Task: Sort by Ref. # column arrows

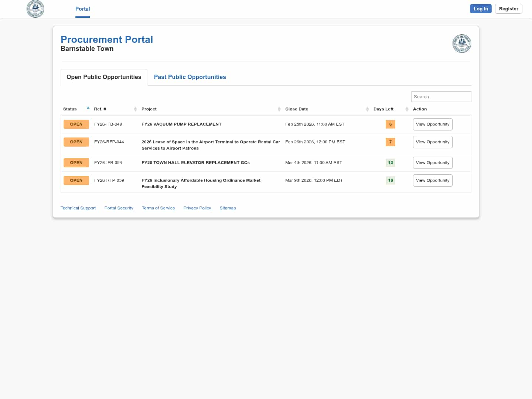Action: 135,109
